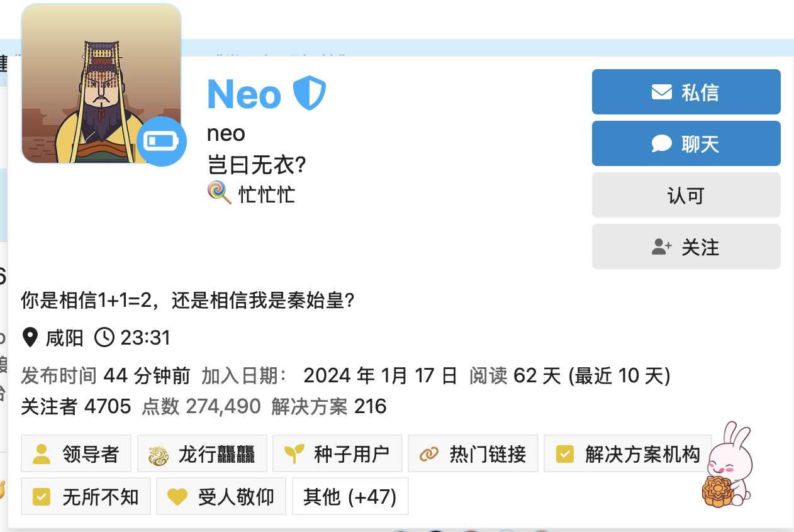794x532 pixels.
Task: Click the blue shield icon beside Neo
Action: (x=310, y=94)
